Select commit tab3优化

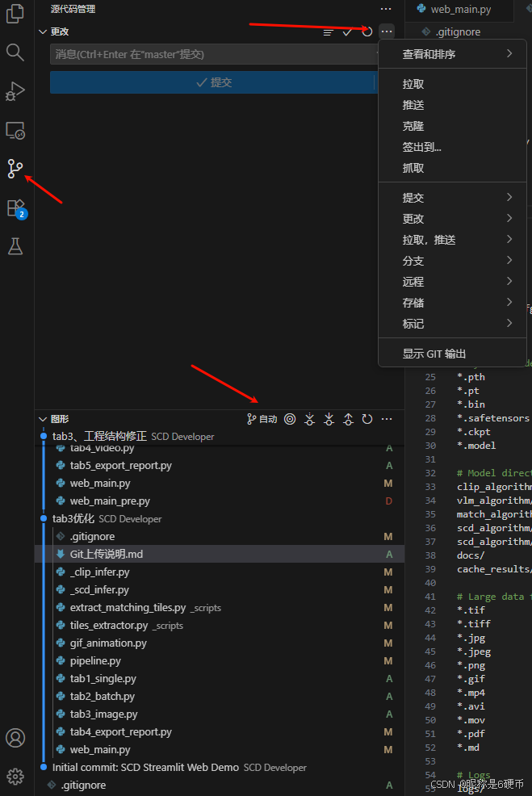(220, 519)
